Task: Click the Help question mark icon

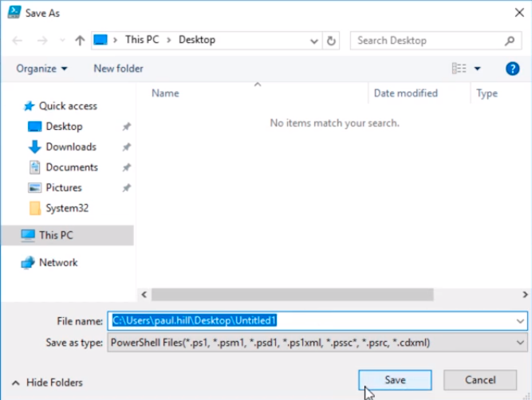Action: click(513, 69)
